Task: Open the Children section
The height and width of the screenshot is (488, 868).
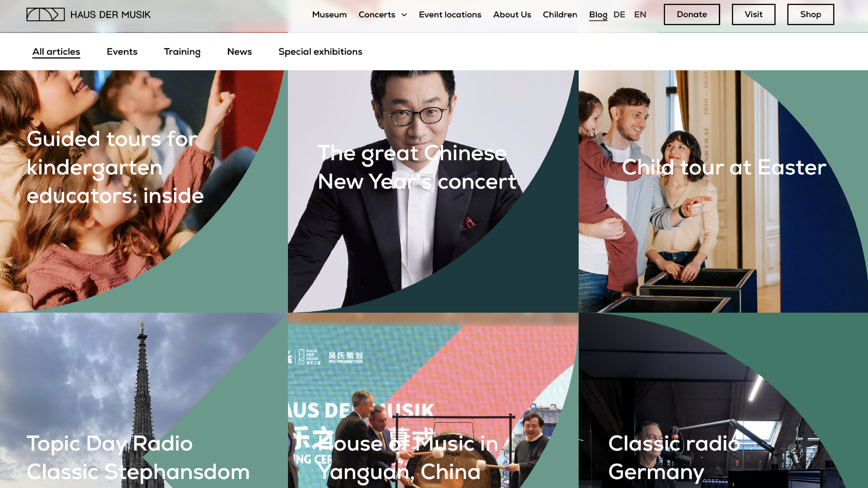Action: click(560, 14)
